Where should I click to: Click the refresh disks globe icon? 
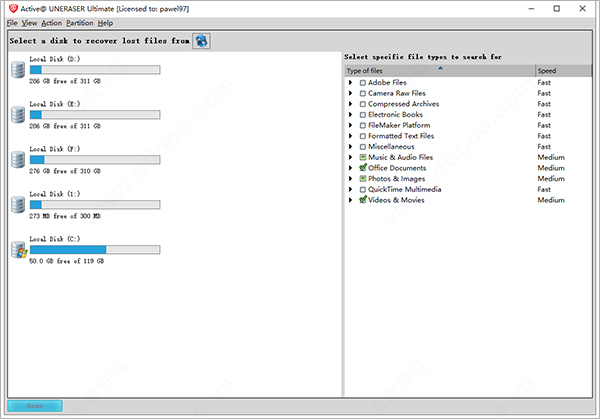[x=201, y=41]
